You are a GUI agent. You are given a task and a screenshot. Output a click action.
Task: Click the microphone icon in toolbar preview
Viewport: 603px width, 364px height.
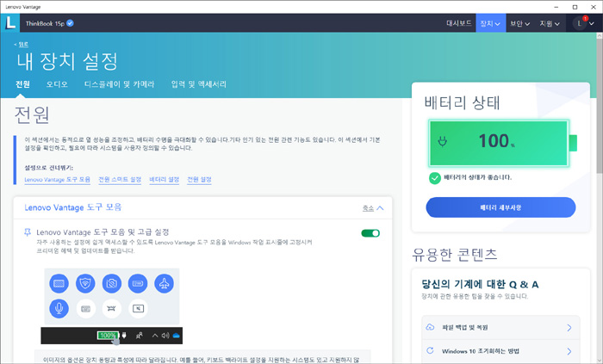(x=59, y=308)
